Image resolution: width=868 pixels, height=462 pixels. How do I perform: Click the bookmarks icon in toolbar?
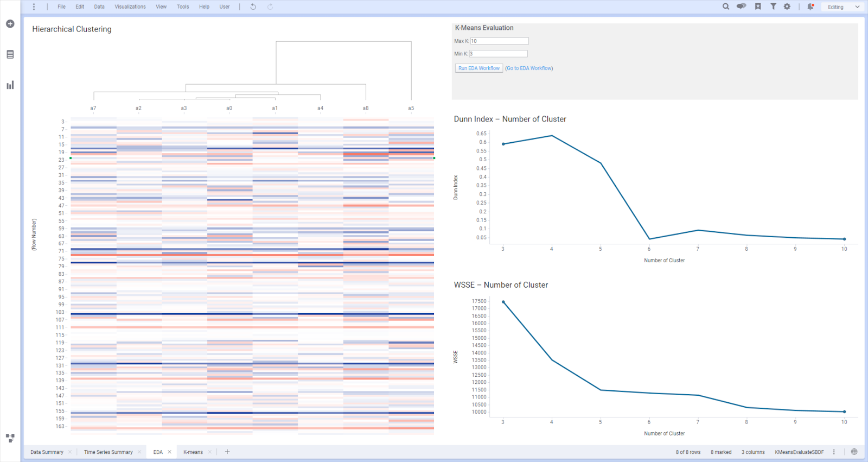point(758,7)
